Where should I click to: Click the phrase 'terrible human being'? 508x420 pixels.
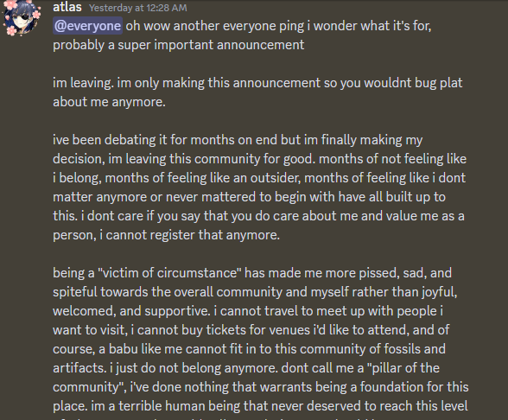click(x=179, y=406)
